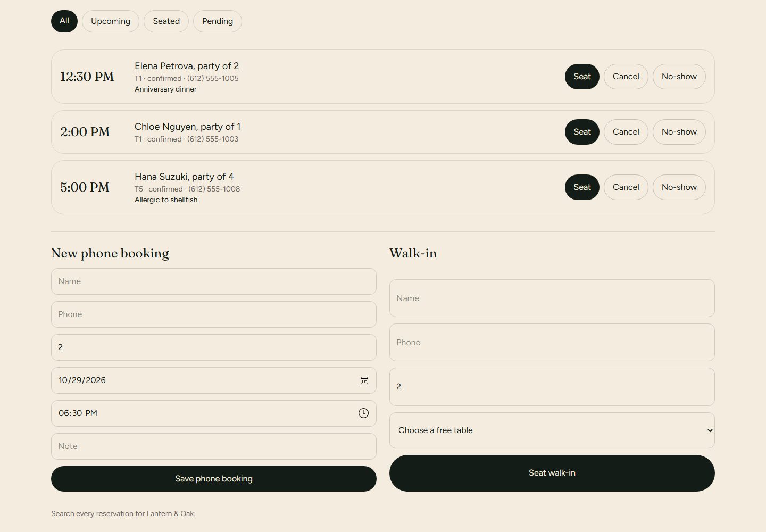The image size is (766, 532).
Task: Cancel Hana Suzuki's reservation
Action: [x=626, y=187]
